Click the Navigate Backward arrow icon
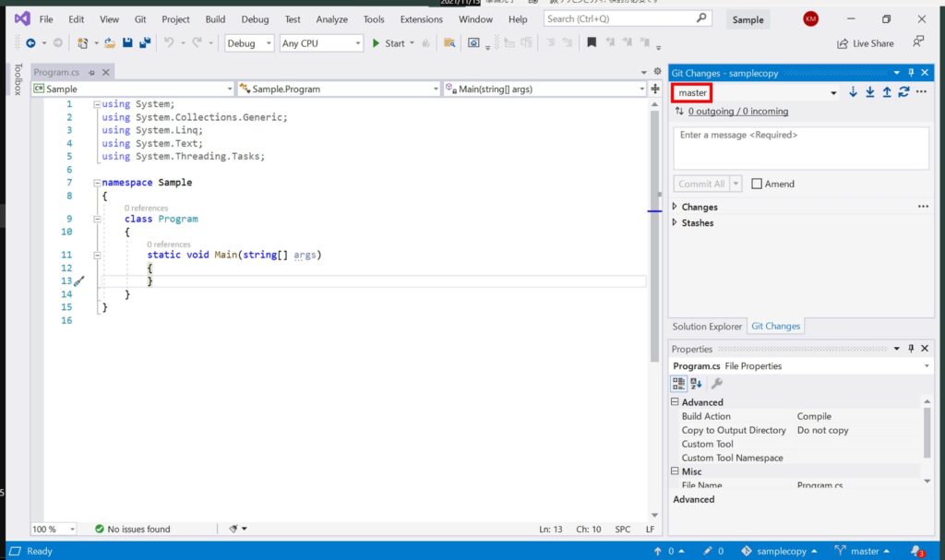The image size is (945, 560). [29, 42]
